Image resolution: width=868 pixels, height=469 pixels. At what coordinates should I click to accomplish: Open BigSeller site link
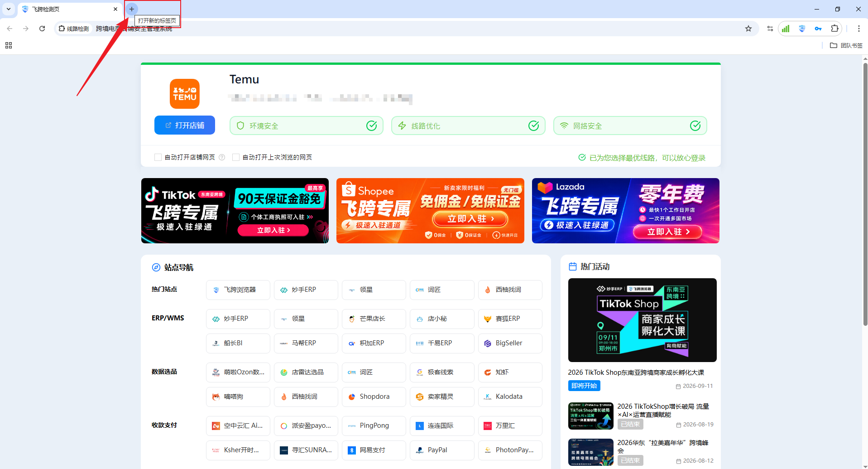510,343
